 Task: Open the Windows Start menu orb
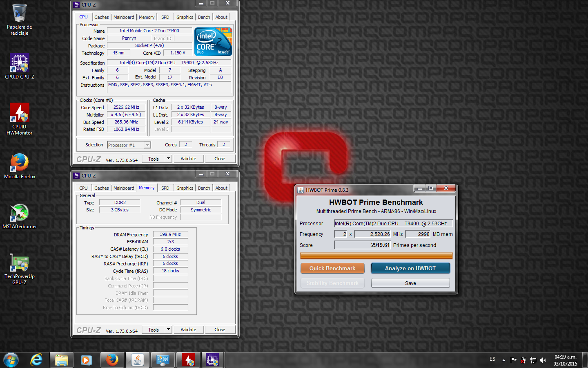pos(11,360)
